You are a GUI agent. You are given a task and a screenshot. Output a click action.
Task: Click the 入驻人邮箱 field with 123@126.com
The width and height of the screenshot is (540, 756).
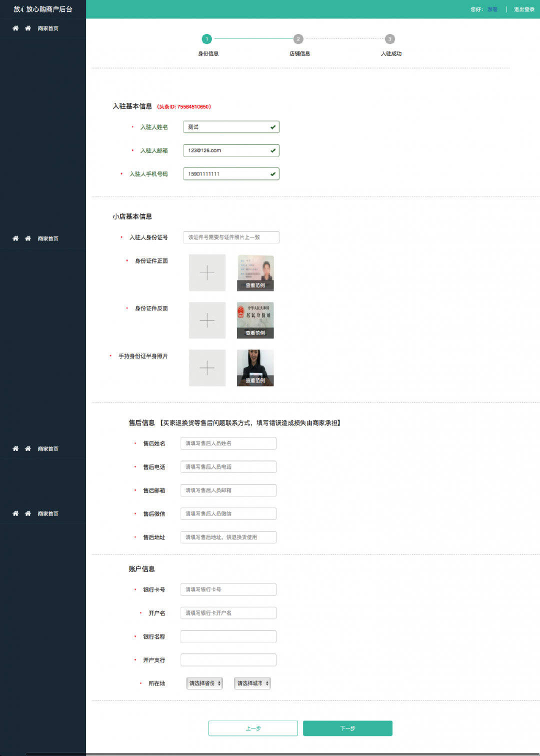[231, 150]
